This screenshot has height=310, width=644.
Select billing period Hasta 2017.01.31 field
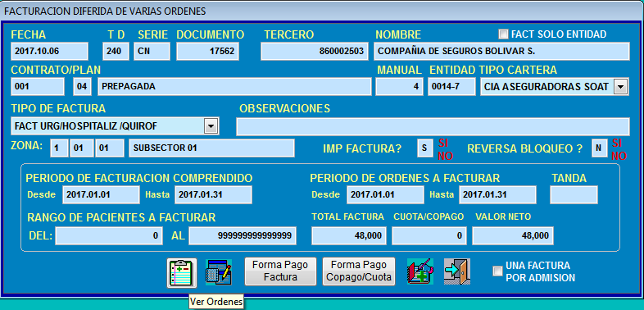coord(214,195)
